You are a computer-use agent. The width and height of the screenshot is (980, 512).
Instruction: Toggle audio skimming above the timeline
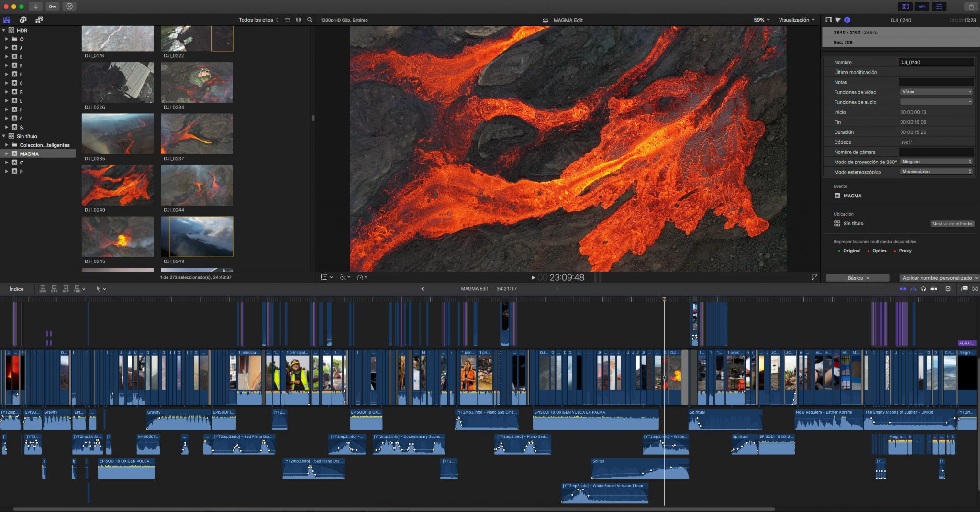[913, 289]
